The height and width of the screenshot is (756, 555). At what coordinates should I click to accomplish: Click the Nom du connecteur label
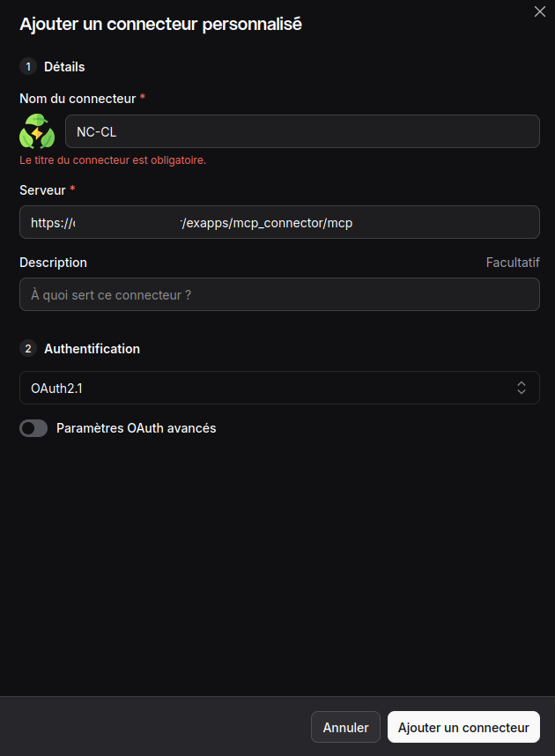point(78,99)
